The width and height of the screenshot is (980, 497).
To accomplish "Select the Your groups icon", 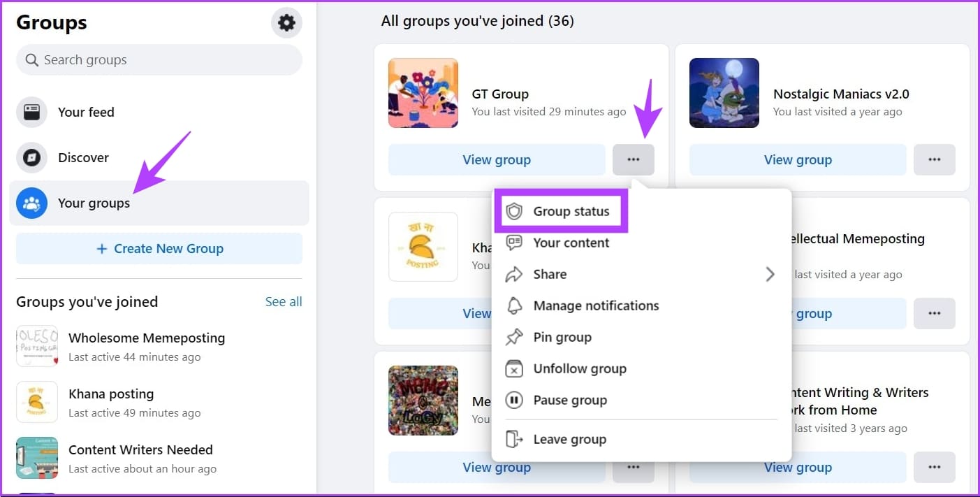I will [31, 203].
